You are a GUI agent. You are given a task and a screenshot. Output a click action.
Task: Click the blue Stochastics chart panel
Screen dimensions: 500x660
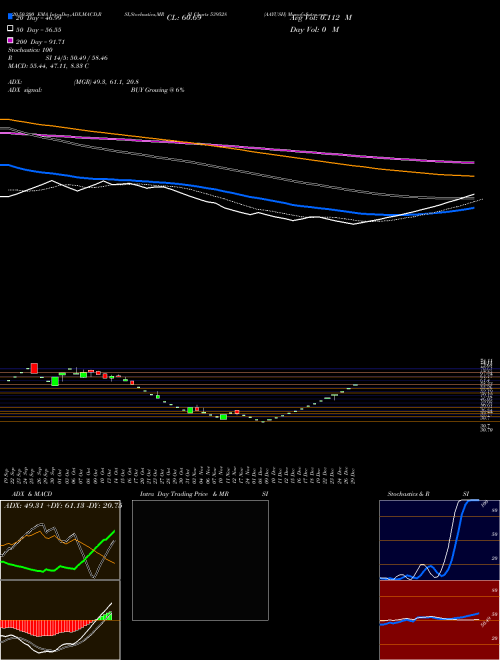pyautogui.click(x=439, y=540)
